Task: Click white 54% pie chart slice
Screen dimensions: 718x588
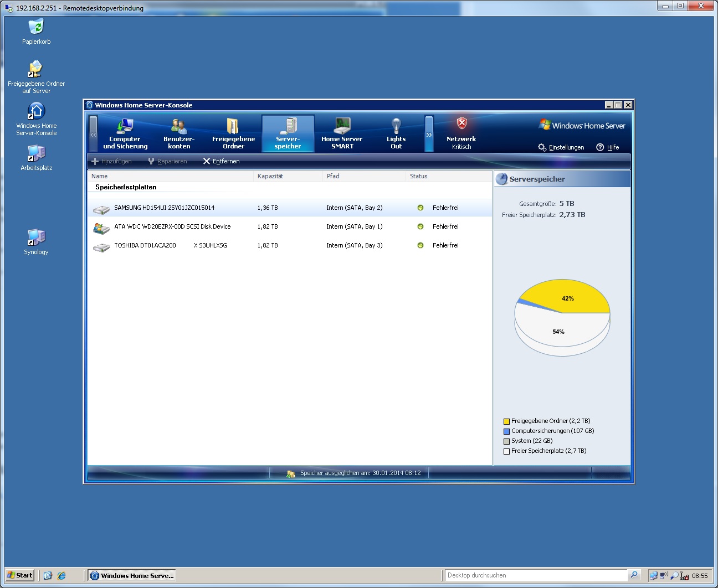Action: (x=558, y=331)
